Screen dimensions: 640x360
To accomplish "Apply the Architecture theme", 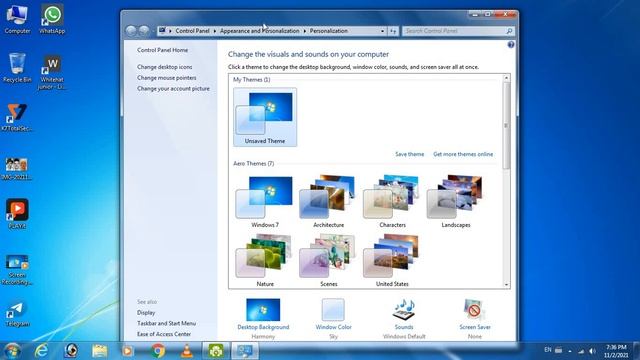I will point(329,201).
